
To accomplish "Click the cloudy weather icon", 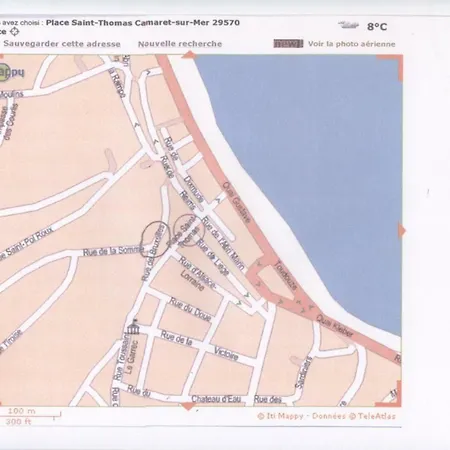I will coord(348,25).
